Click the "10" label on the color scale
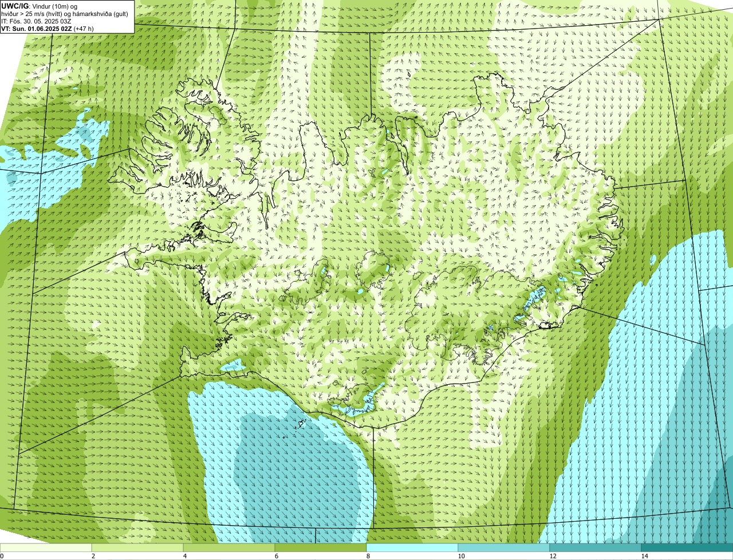Screen dimensions: 733x560 pos(461,556)
